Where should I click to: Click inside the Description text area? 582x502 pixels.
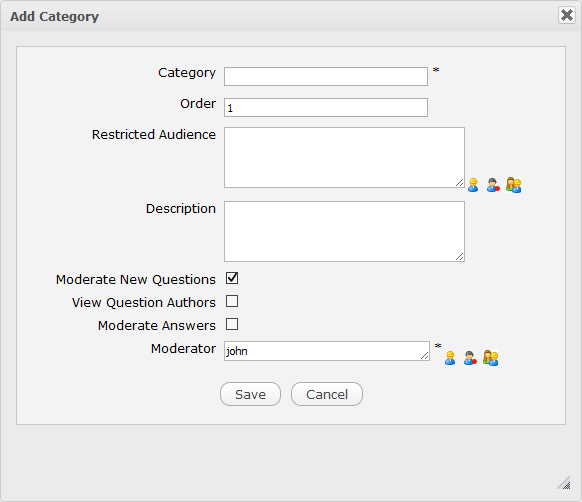pyautogui.click(x=344, y=231)
